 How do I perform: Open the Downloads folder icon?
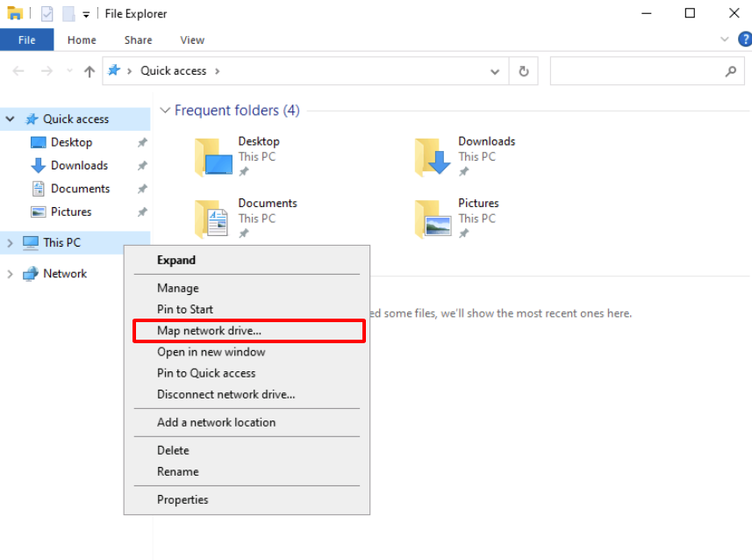[433, 157]
